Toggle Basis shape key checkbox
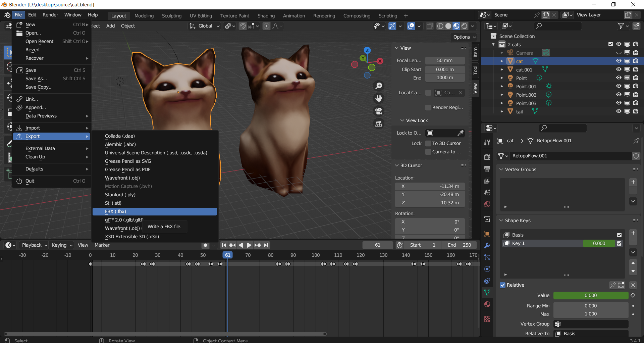This screenshot has height=343, width=644. [x=619, y=235]
